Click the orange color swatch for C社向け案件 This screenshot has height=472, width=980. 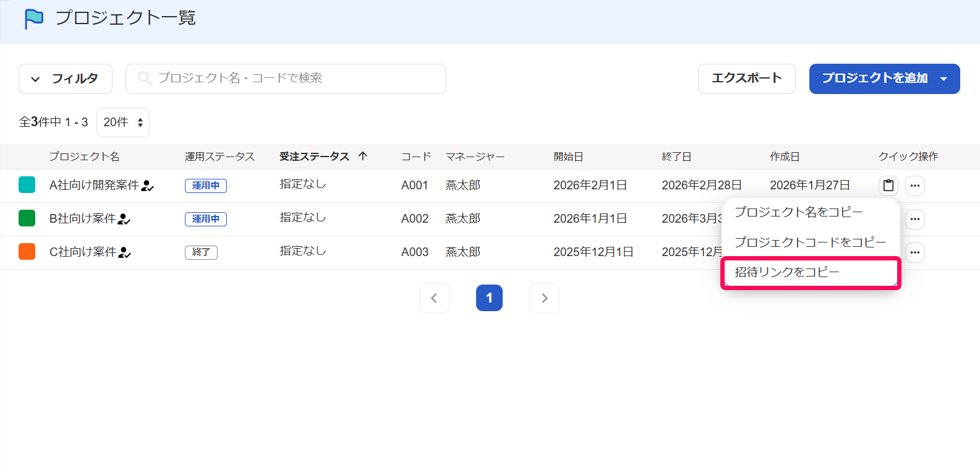coord(27,252)
